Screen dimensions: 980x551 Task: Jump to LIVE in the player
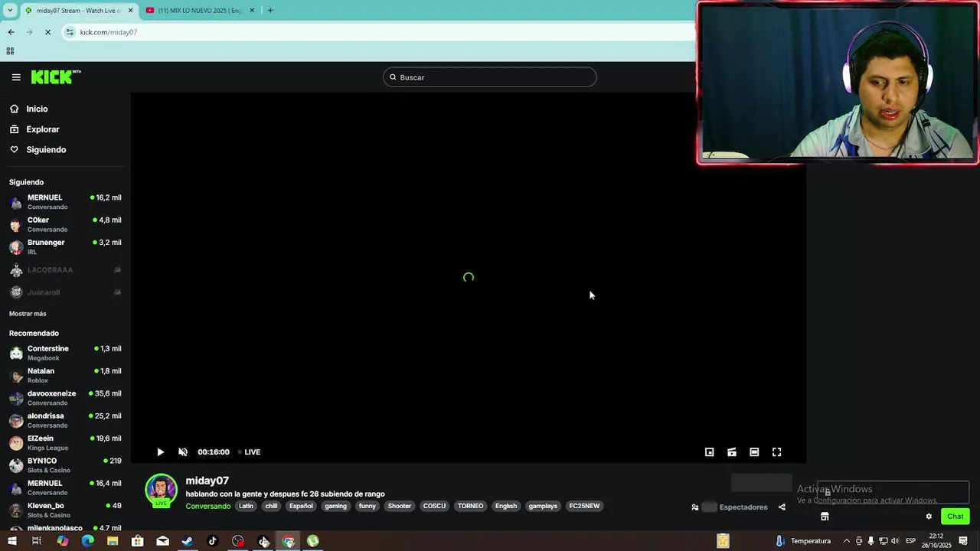249,452
